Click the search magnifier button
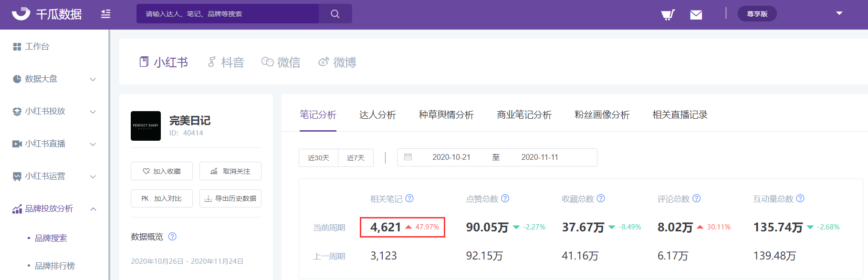Image resolution: width=868 pixels, height=280 pixels. (335, 14)
